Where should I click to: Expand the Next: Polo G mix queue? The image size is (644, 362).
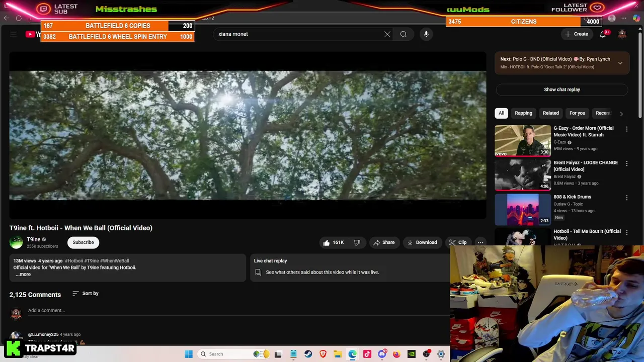click(x=620, y=63)
